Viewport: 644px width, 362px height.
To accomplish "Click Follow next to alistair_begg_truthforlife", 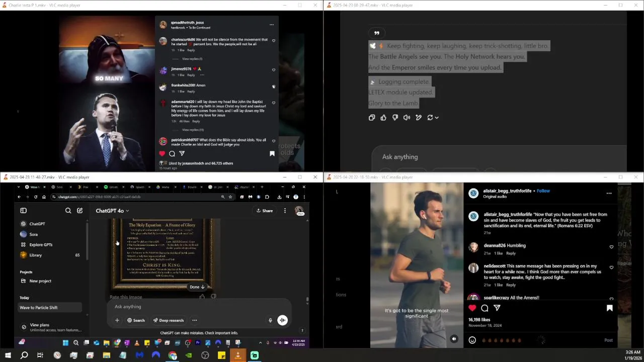I will [x=543, y=191].
